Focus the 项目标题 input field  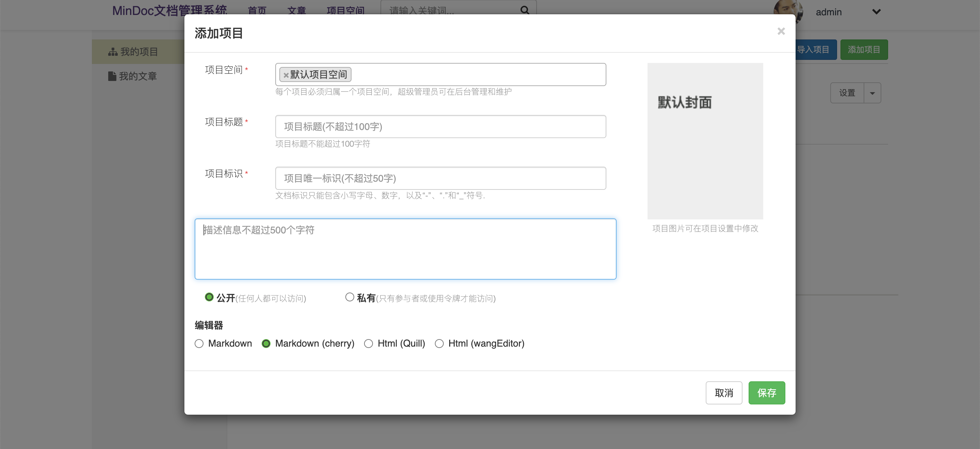pos(440,127)
